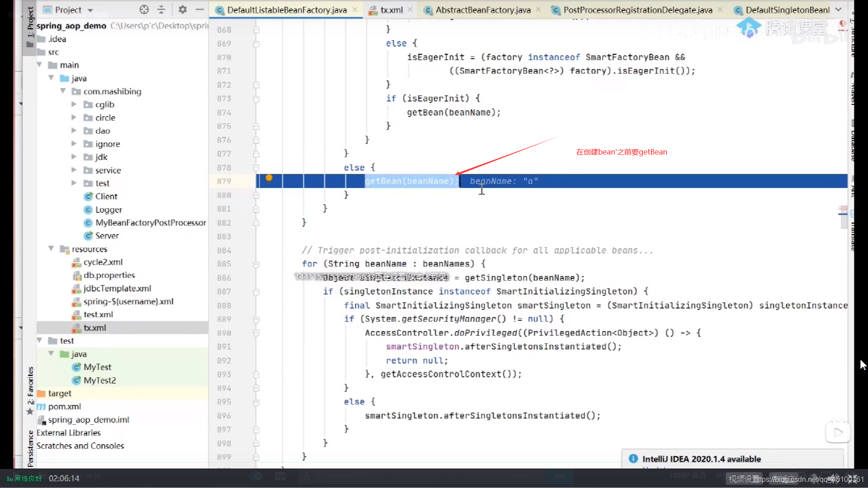The height and width of the screenshot is (488, 868).
Task: Open cycle2.xml in the project tree
Action: (x=103, y=262)
